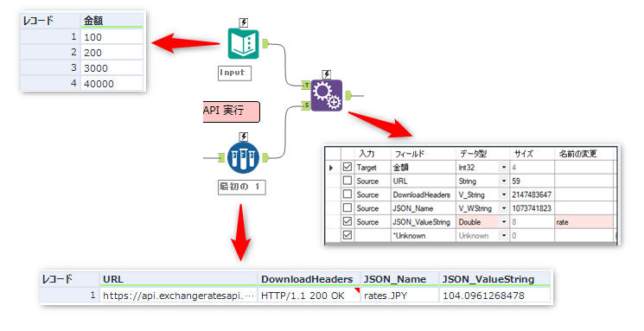Check the JSON_Name field checkbox
Image resolution: width=644 pixels, height=331 pixels.
click(x=348, y=207)
